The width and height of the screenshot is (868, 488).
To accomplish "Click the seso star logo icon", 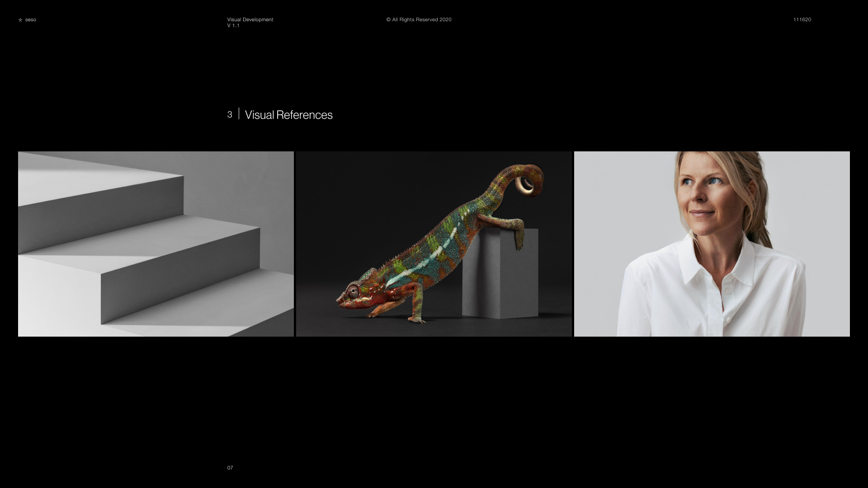I will pos(20,20).
